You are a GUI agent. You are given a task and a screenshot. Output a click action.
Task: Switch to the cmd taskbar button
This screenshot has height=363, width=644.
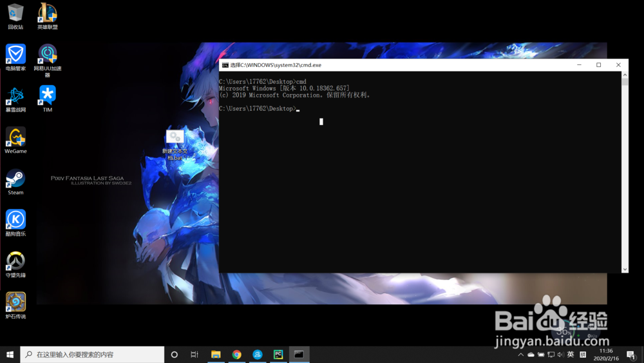coord(299,355)
